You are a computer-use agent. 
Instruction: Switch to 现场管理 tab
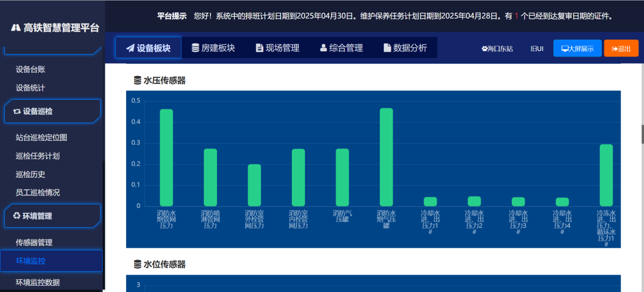(278, 48)
